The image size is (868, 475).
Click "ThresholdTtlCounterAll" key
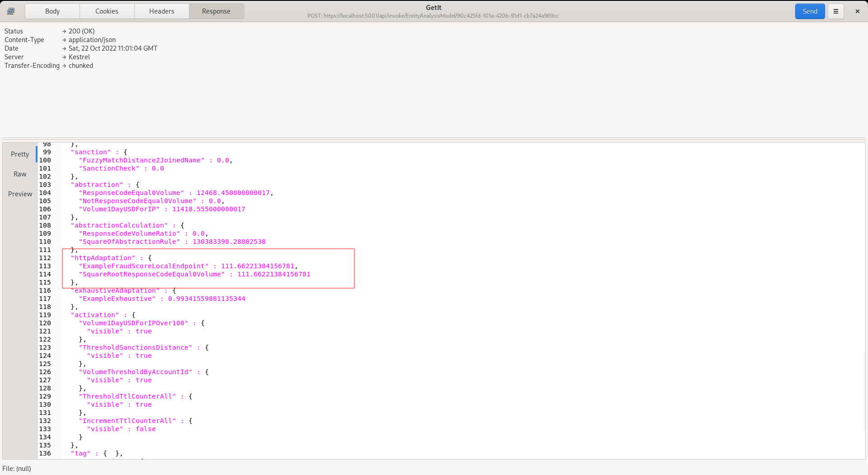pyautogui.click(x=127, y=397)
